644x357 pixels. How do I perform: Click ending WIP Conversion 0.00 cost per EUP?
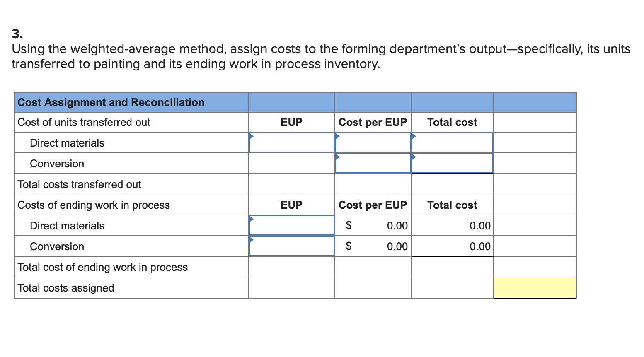pyautogui.click(x=397, y=246)
